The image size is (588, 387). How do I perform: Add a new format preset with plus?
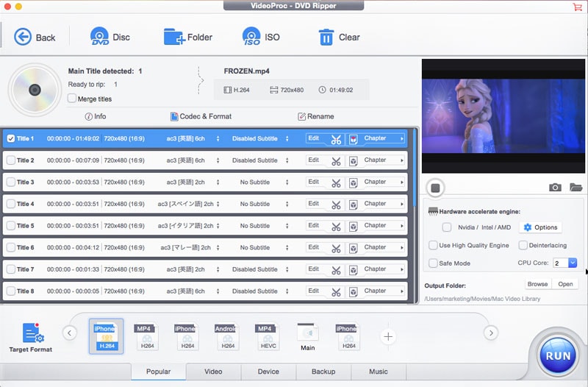click(388, 336)
